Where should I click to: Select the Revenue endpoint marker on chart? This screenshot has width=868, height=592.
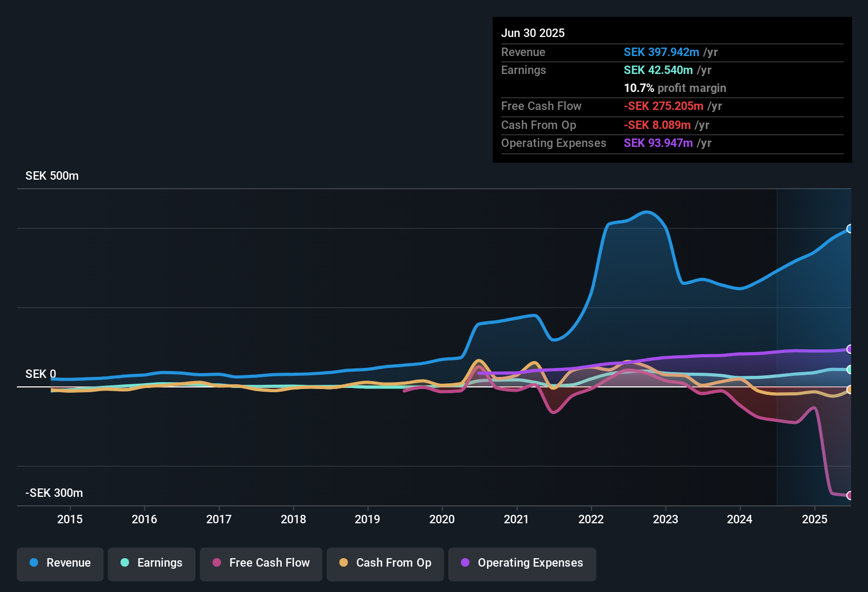click(x=850, y=229)
